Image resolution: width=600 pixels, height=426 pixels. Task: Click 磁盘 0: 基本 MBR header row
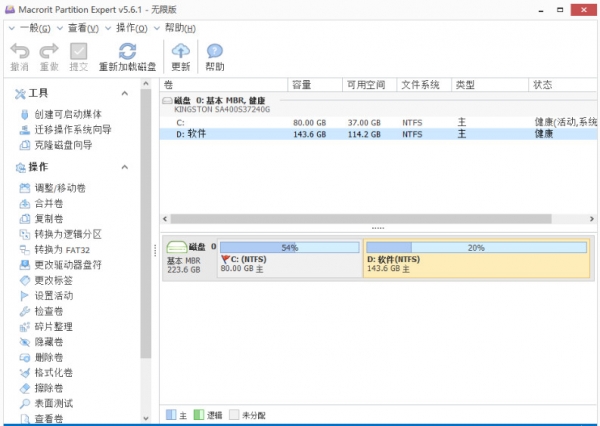[x=378, y=104]
